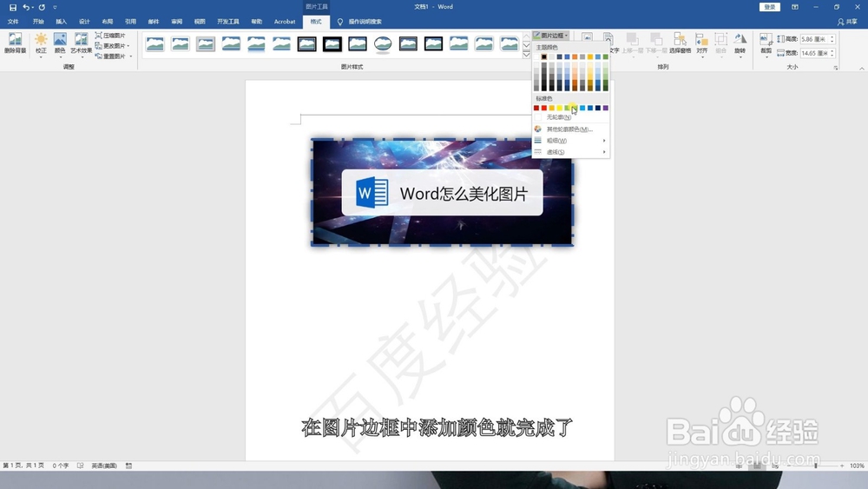
Task: Pick the orange theme color swatch
Action: (575, 56)
